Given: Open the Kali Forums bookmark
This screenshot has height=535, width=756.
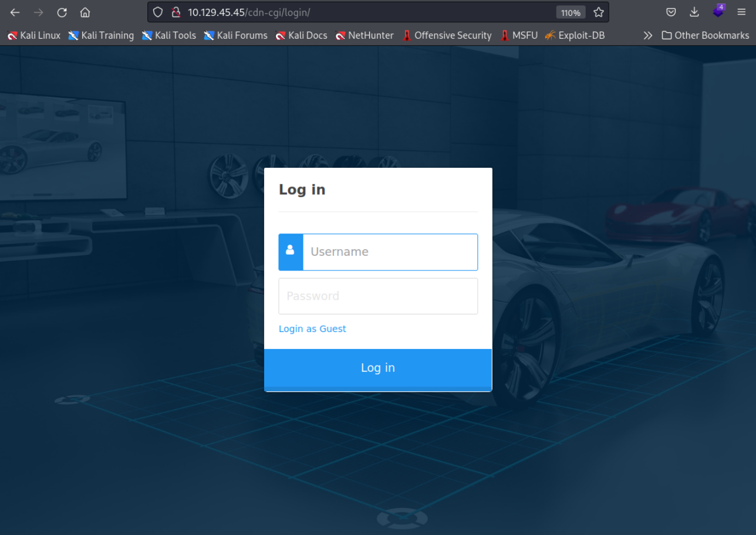Looking at the screenshot, I should tap(235, 35).
